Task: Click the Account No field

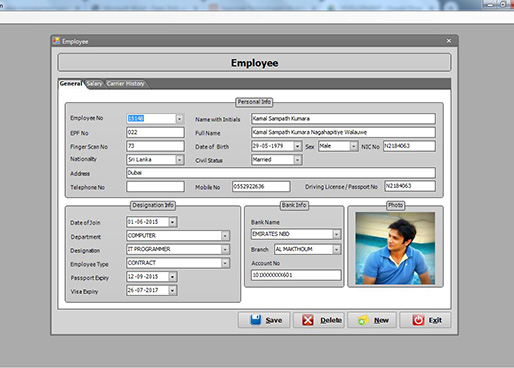Action: tap(296, 275)
